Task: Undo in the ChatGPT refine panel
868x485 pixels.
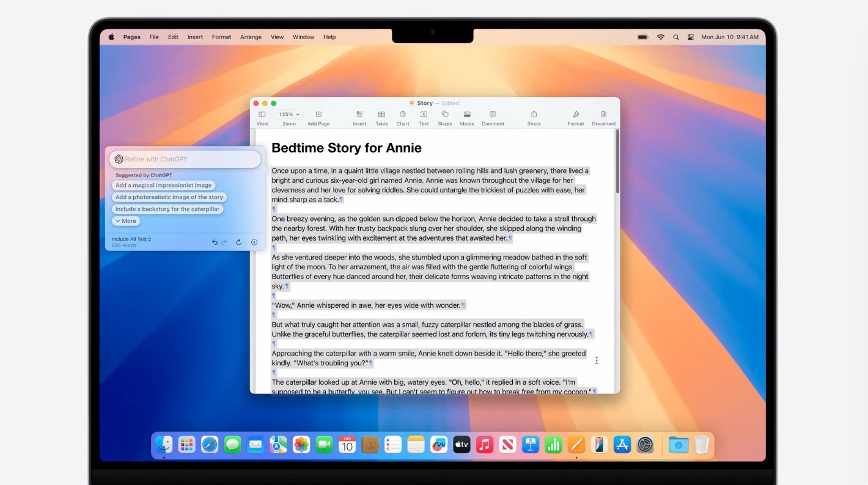Action: pos(215,242)
